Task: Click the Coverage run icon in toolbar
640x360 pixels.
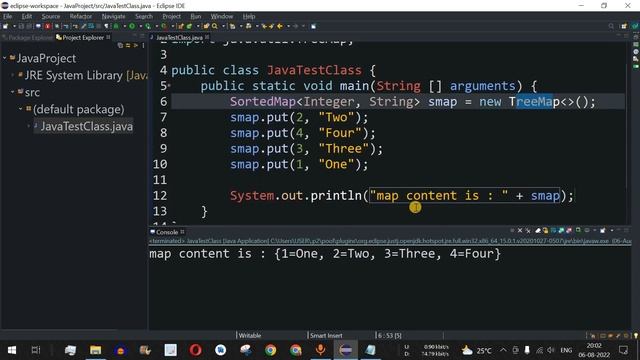Action: point(147,26)
